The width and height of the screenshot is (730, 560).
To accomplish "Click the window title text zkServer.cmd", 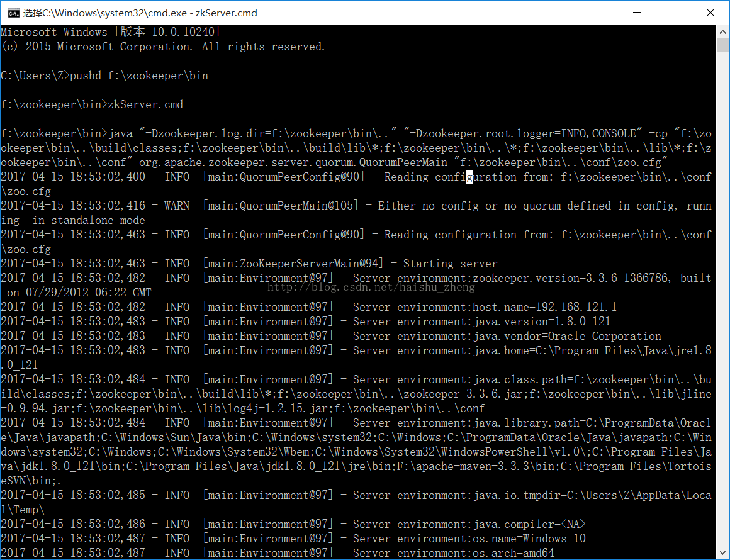I will [x=227, y=13].
